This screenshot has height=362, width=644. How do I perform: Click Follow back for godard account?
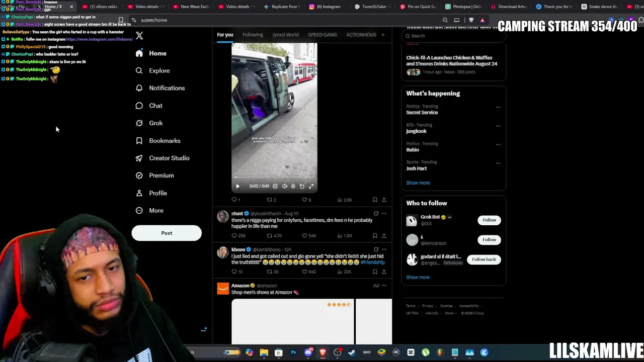coord(484,259)
